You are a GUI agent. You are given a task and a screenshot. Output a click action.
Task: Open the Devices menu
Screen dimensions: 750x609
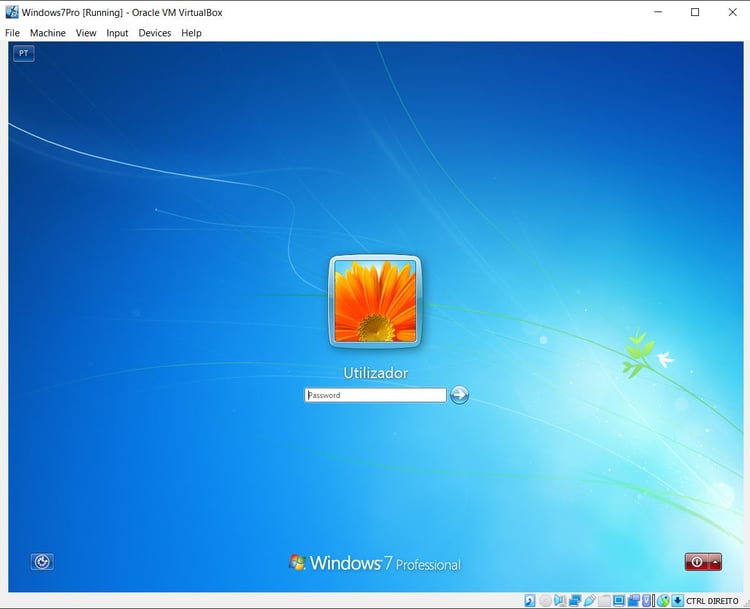[x=154, y=33]
